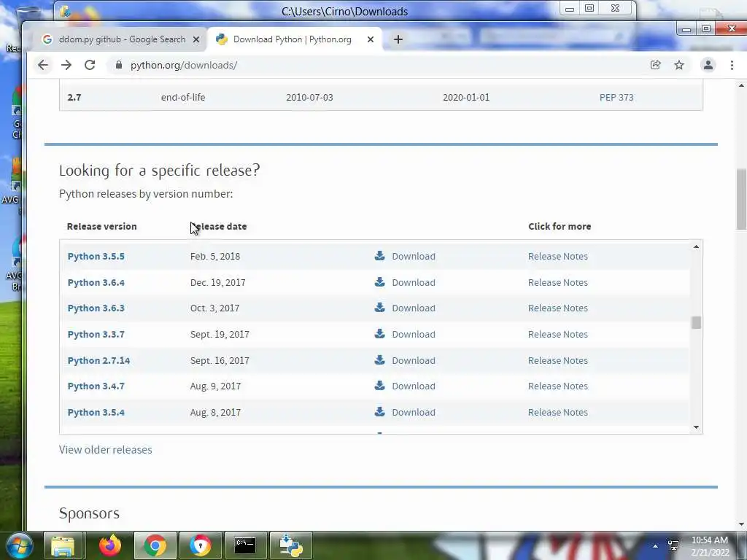Click download icon for Python 3.5.4

click(x=379, y=412)
